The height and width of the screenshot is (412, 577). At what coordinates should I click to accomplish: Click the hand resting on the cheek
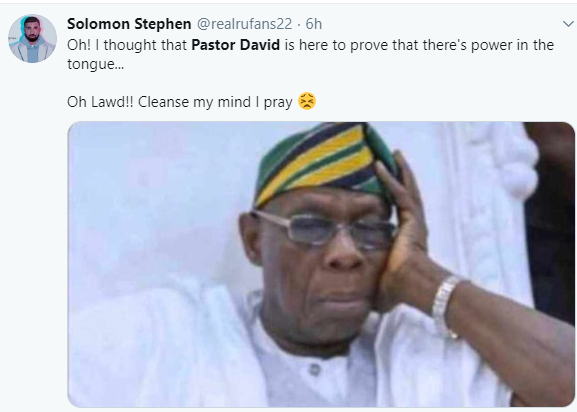[x=403, y=235]
